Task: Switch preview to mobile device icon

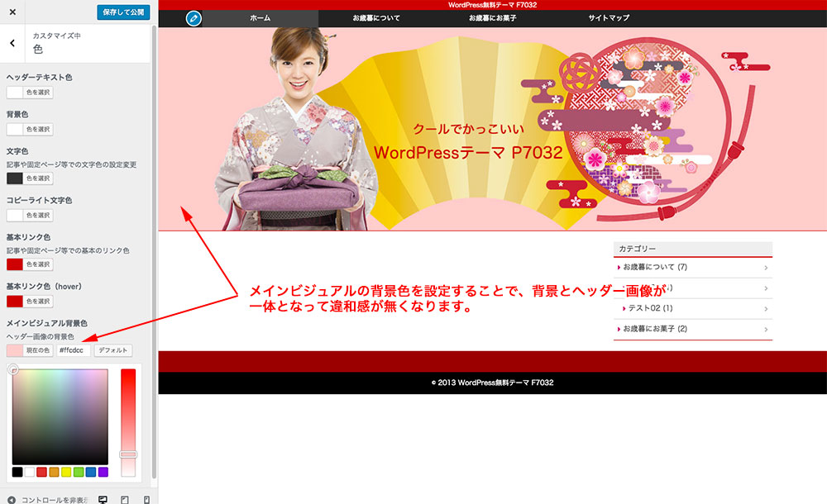Action: click(146, 499)
